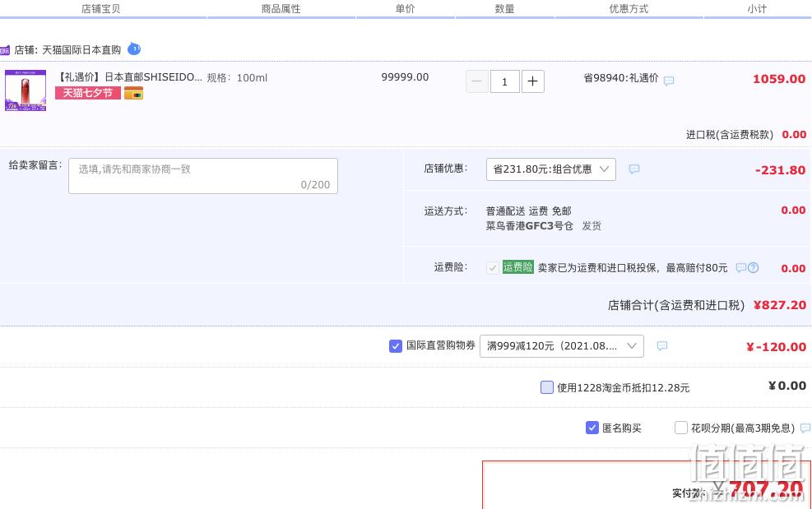Click the 优惠方式 column header
Image resolution: width=812 pixels, height=509 pixels.
(629, 9)
